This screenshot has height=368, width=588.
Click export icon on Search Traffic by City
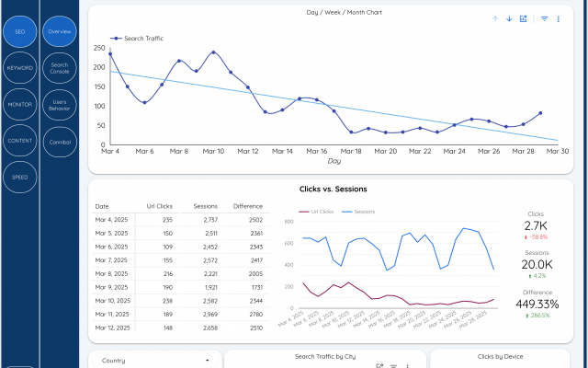pyautogui.click(x=379, y=366)
